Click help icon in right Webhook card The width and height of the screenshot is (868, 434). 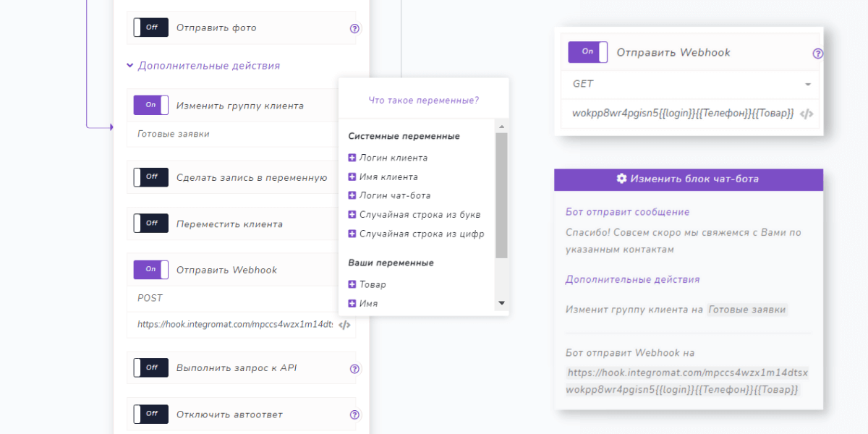click(818, 54)
